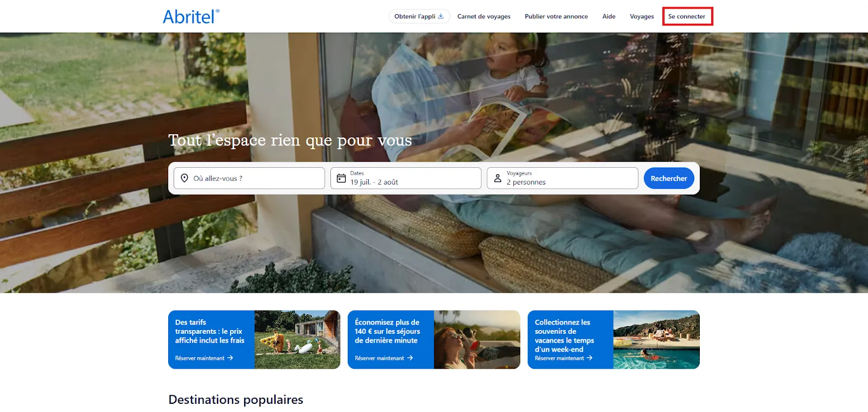Screen dimensions: 868x412
Task: Click the arrow on the Collectionnez les souvenirs card
Action: tap(590, 358)
